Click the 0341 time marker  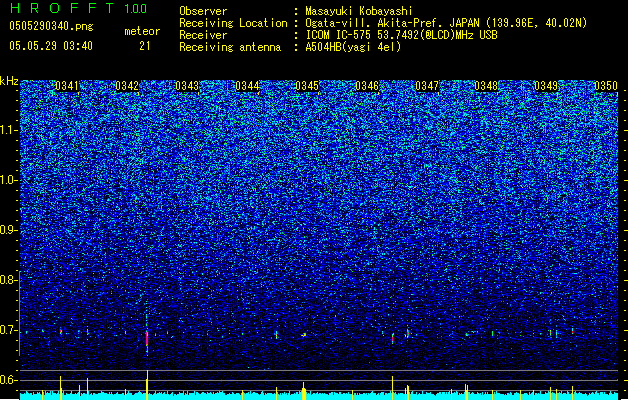point(67,86)
